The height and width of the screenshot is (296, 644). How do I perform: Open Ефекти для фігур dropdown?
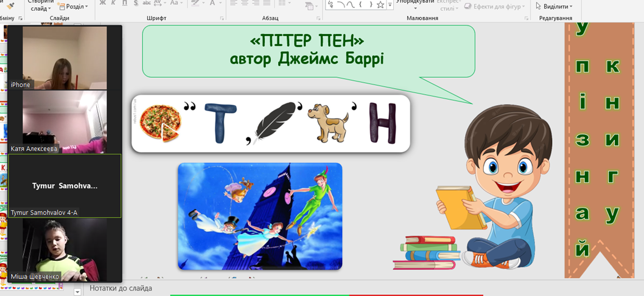coord(494,7)
